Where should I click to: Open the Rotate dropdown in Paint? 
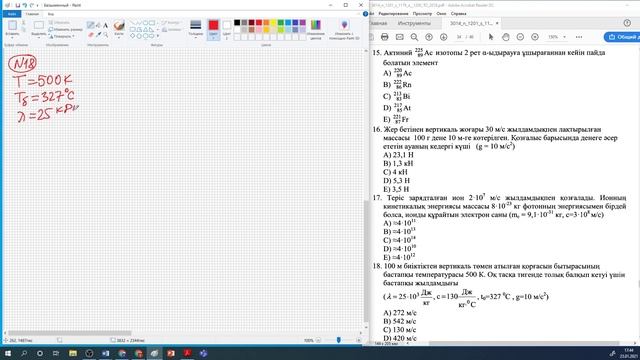click(62, 36)
